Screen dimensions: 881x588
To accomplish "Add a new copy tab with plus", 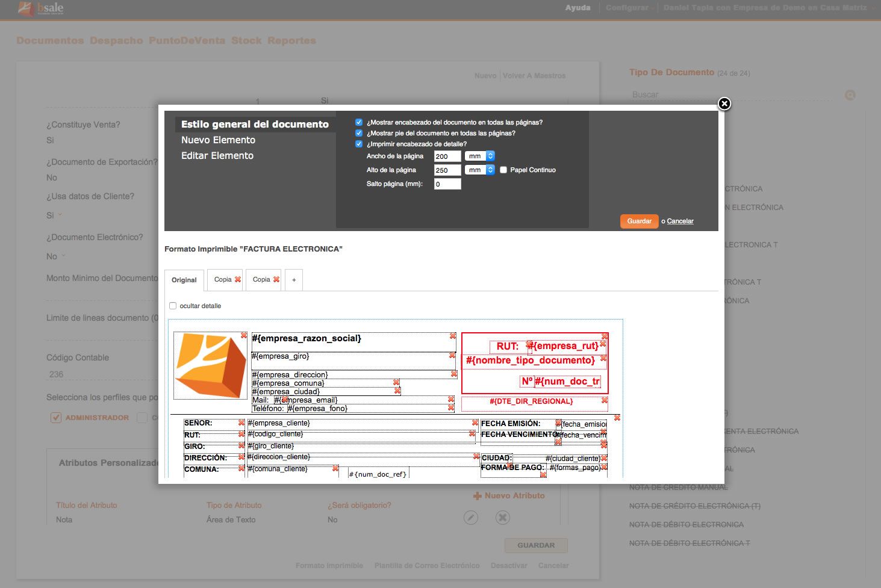I will click(x=294, y=280).
